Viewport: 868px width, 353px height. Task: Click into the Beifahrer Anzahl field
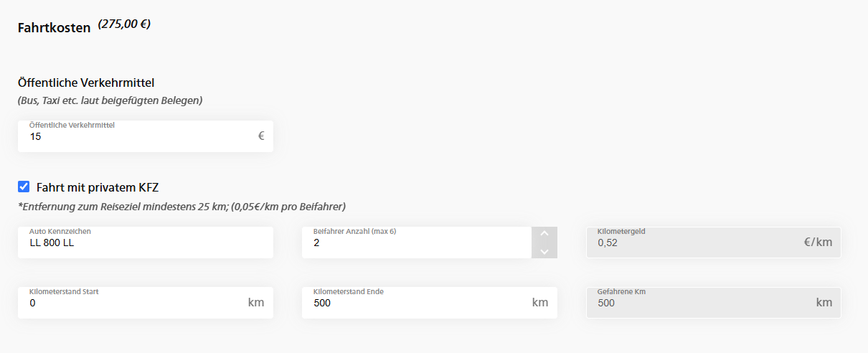pos(416,243)
